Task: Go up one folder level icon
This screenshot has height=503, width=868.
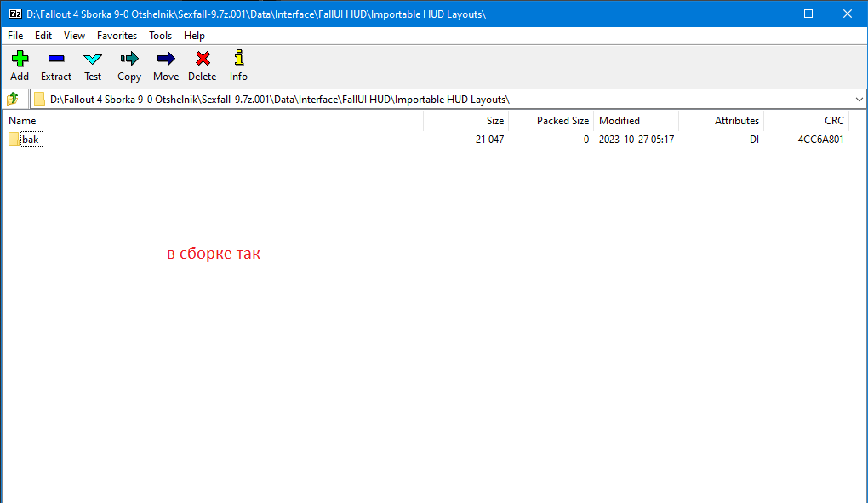Action: coord(13,99)
